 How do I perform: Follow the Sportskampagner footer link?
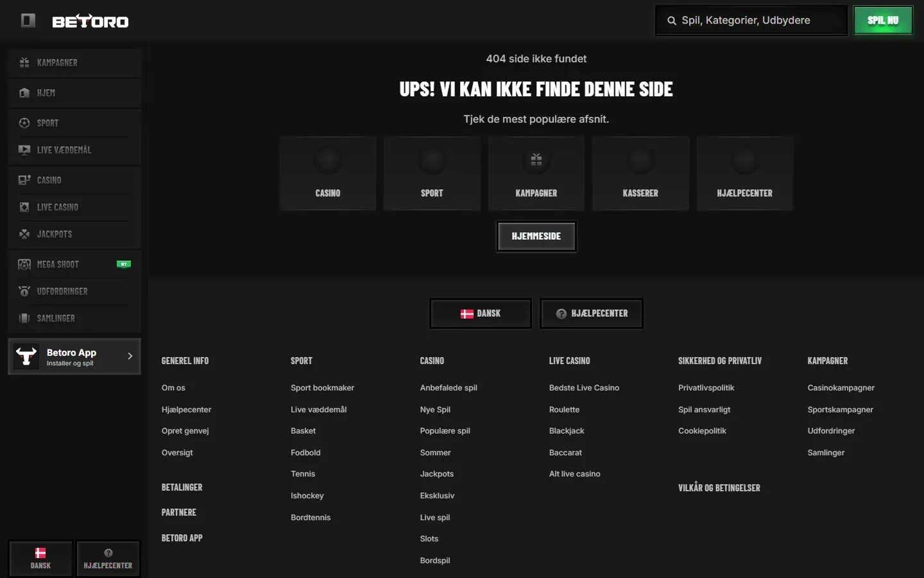pos(840,410)
